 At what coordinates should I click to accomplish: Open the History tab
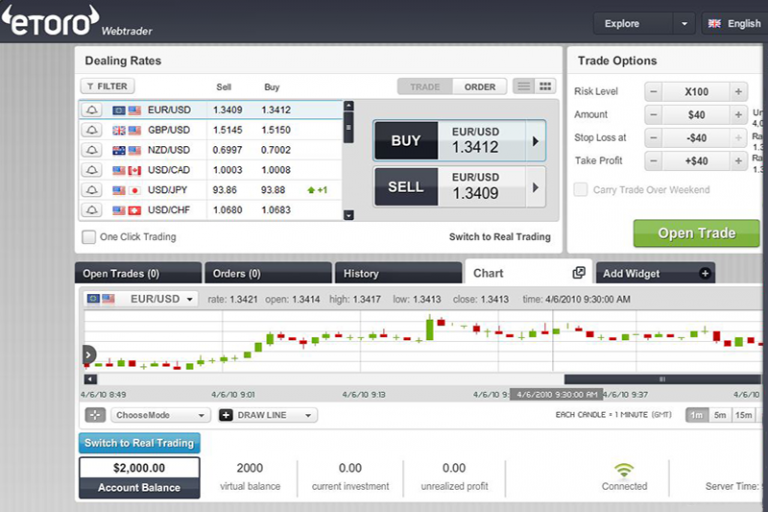point(398,273)
